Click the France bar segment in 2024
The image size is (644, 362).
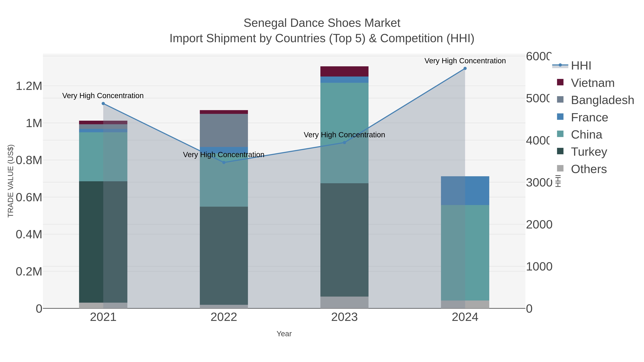click(x=465, y=191)
